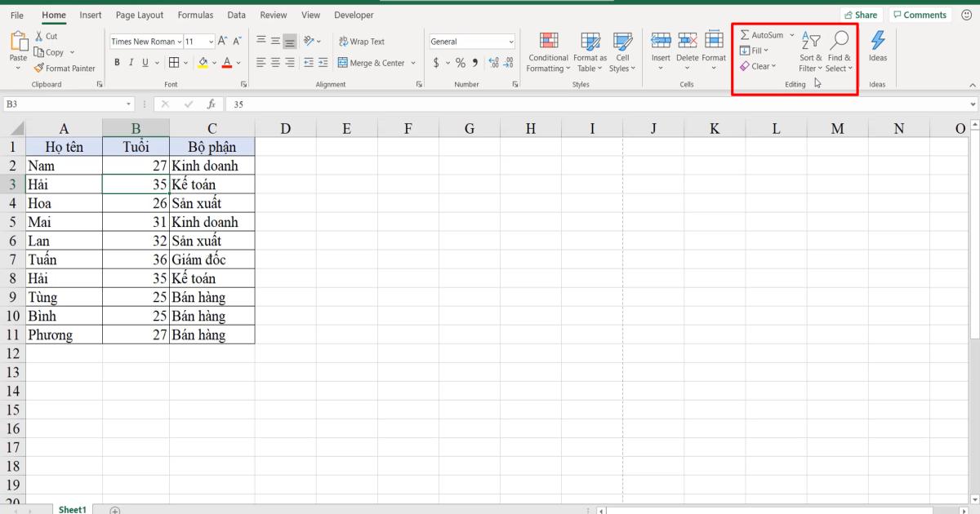Activate Merge & Center
The width and height of the screenshot is (980, 514).
coord(372,62)
